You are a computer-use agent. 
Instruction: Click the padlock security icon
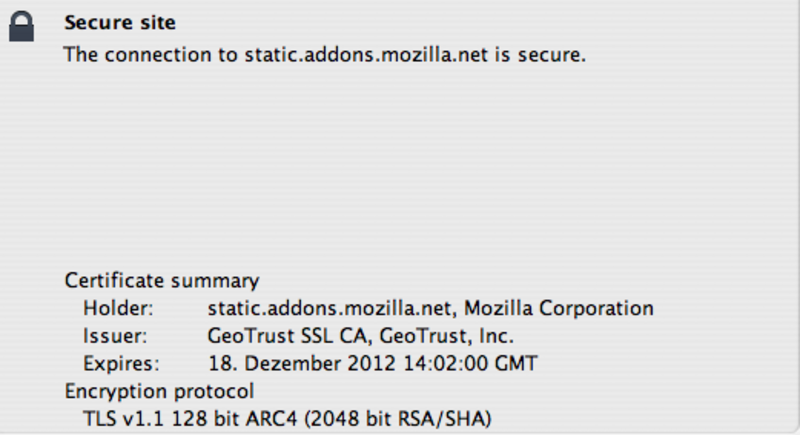[21, 27]
